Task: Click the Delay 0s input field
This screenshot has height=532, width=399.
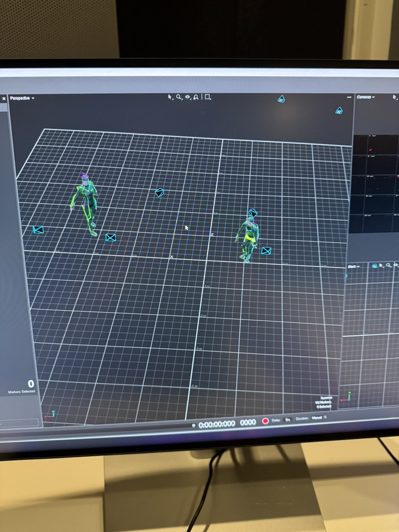Action: (287, 420)
